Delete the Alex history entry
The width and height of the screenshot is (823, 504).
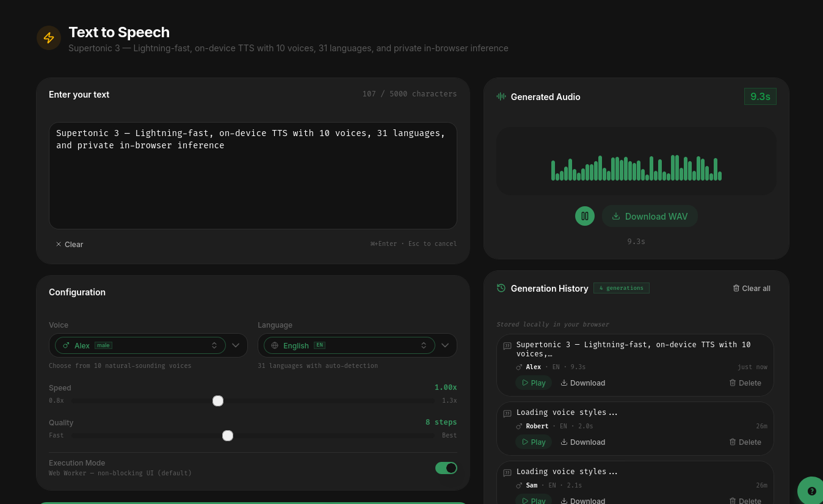point(745,383)
